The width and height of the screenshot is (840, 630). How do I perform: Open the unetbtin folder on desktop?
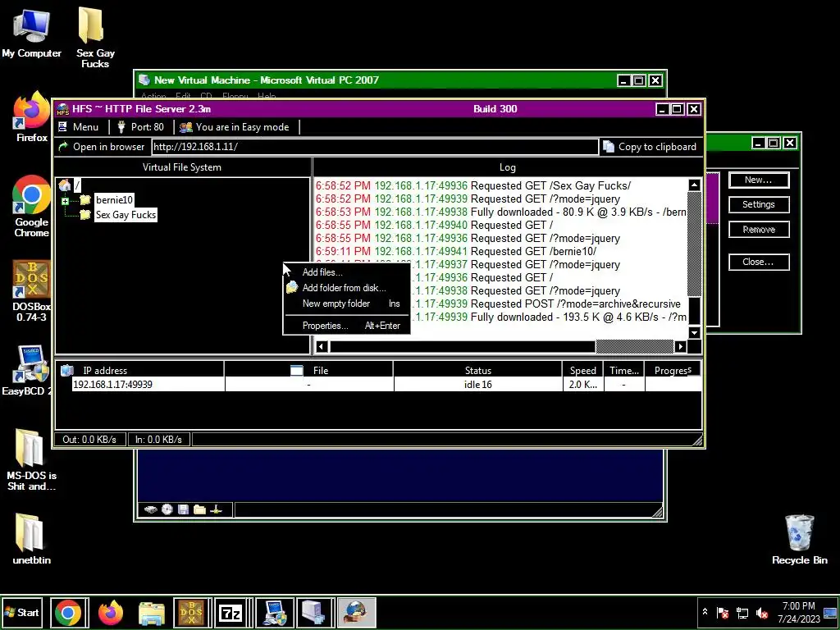pos(32,540)
